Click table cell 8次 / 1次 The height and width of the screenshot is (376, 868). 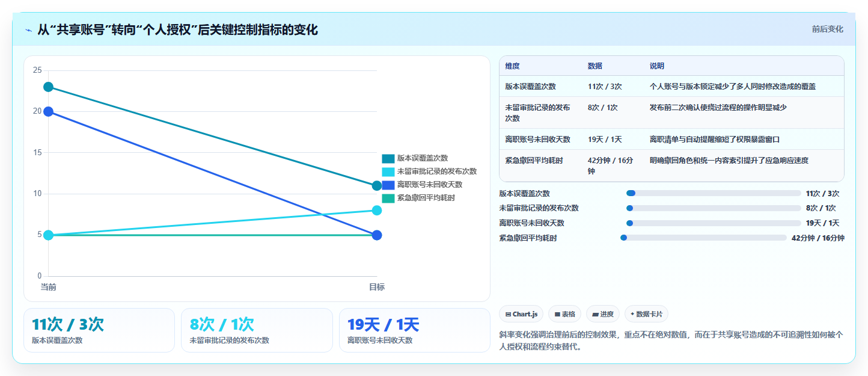[603, 108]
